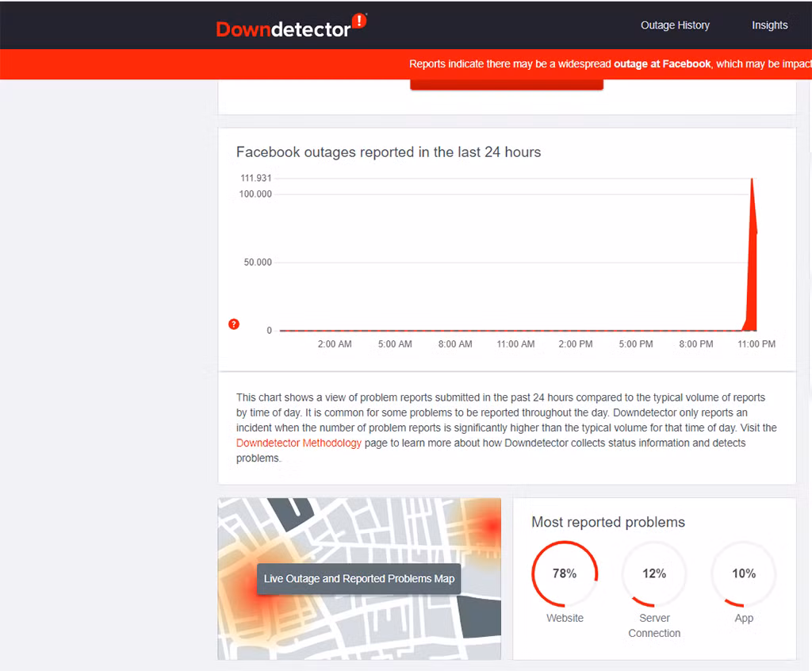Viewport: 812px width, 671px height.
Task: Click the '100.000' y-axis label
Action: 255,194
